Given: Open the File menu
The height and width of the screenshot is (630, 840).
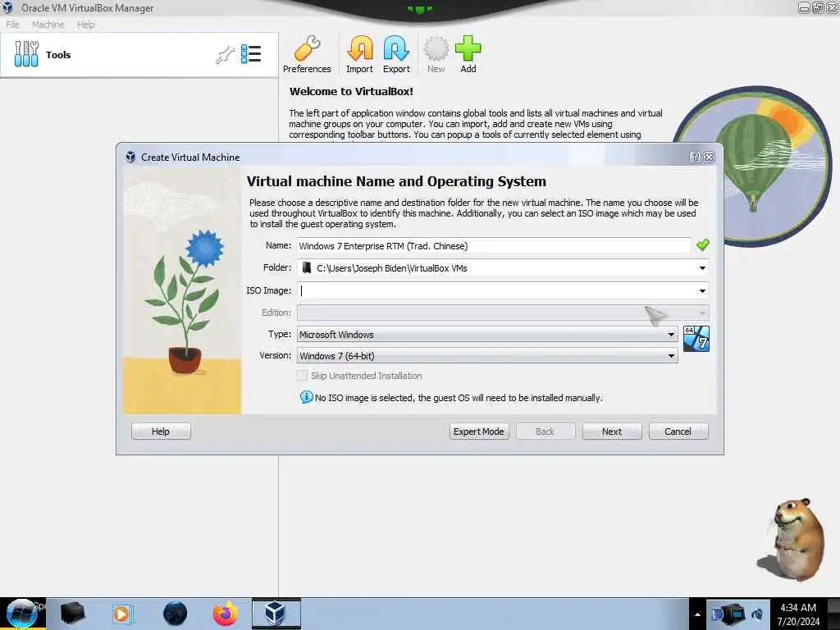Looking at the screenshot, I should click(12, 24).
